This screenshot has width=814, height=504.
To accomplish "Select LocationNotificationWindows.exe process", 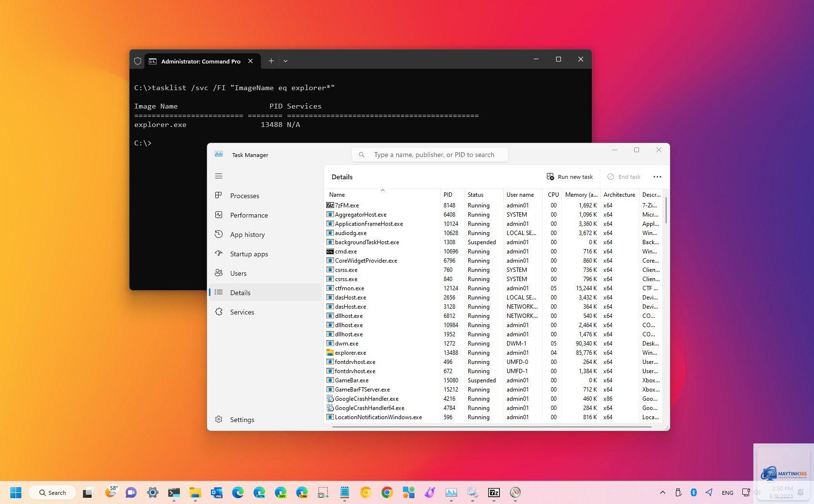I will click(494, 417).
